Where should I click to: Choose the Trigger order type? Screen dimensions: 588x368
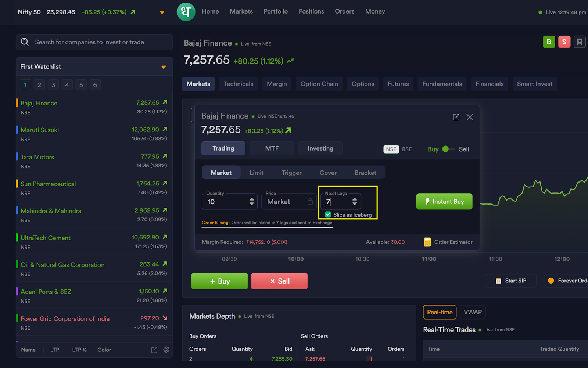[x=291, y=173]
